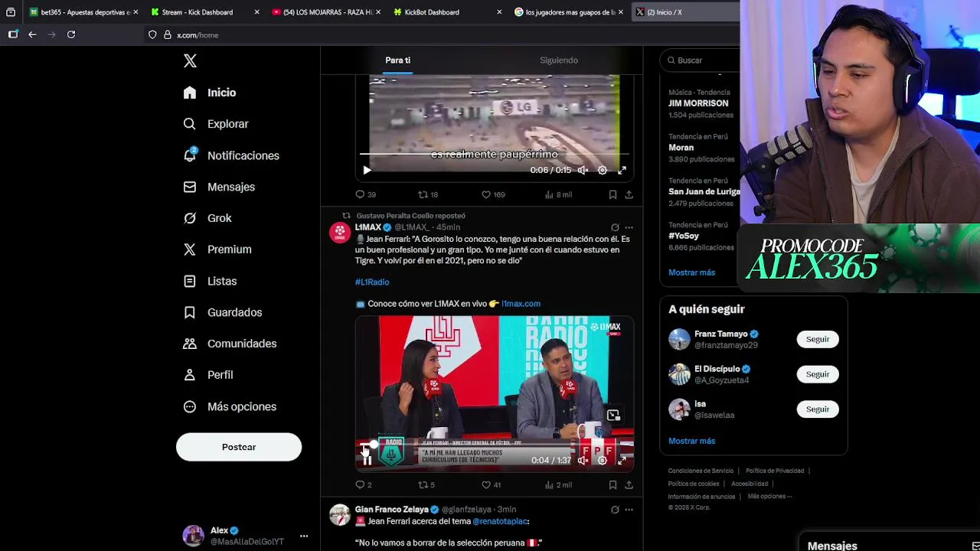Repost the top post with 18 reposts
Image resolution: width=980 pixels, height=551 pixels.
coord(428,194)
